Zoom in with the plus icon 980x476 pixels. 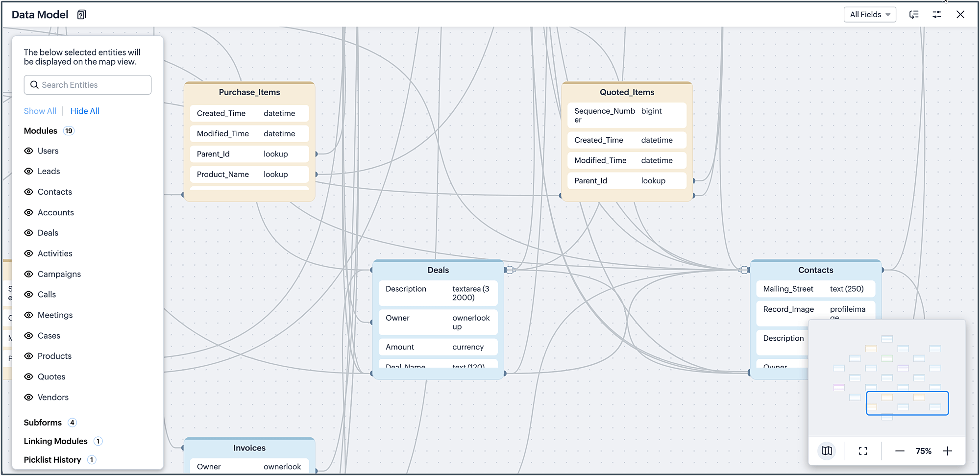(x=948, y=451)
